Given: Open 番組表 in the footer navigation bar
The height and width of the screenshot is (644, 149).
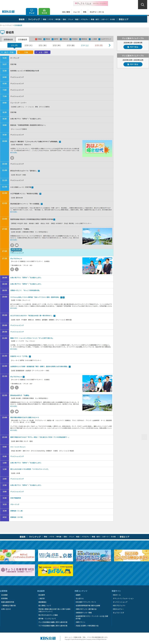Looking at the screenshot, I should [23, 537].
